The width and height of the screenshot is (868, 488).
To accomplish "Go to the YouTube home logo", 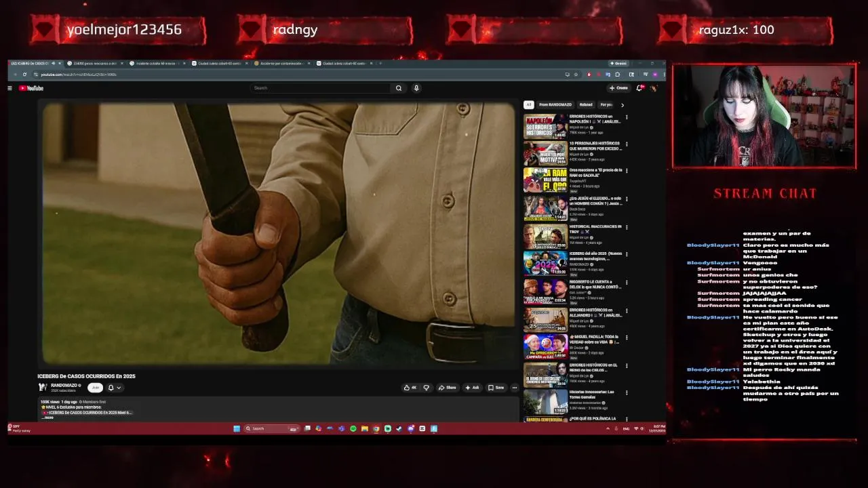I will [31, 88].
